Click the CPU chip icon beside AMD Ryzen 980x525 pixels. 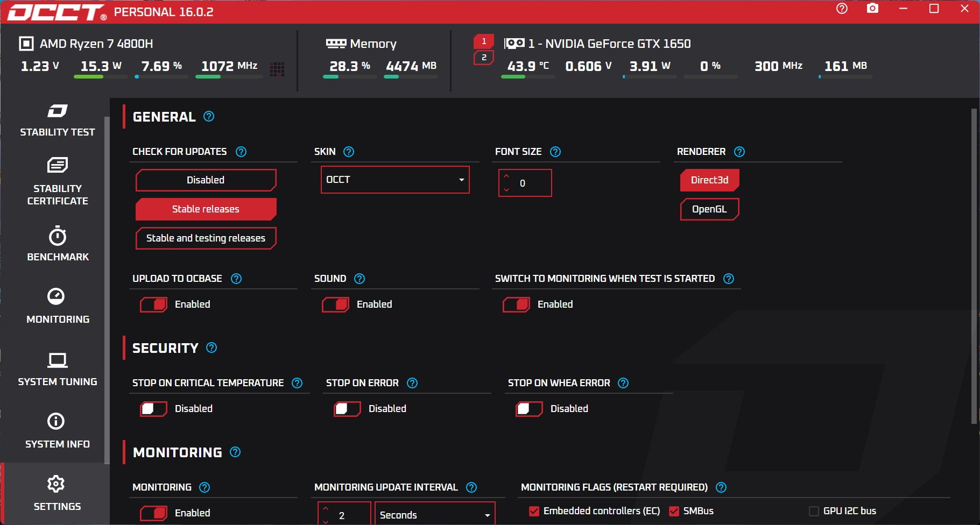click(x=26, y=44)
